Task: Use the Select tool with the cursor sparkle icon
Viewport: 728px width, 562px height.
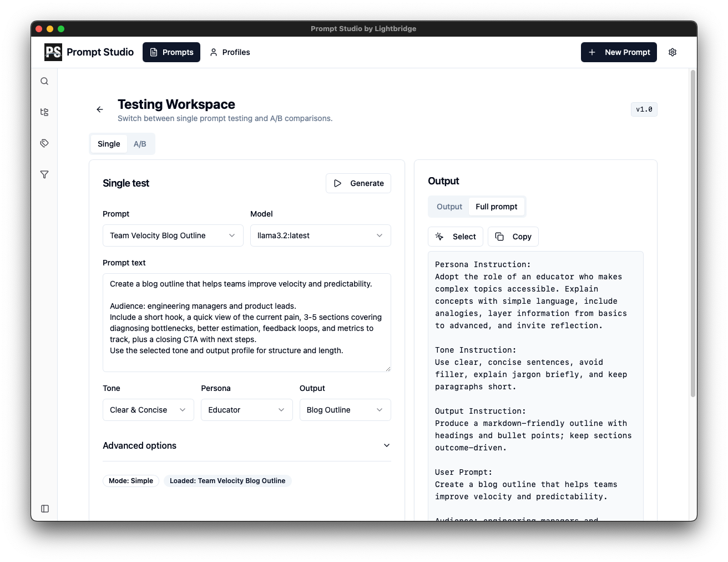Action: point(455,236)
